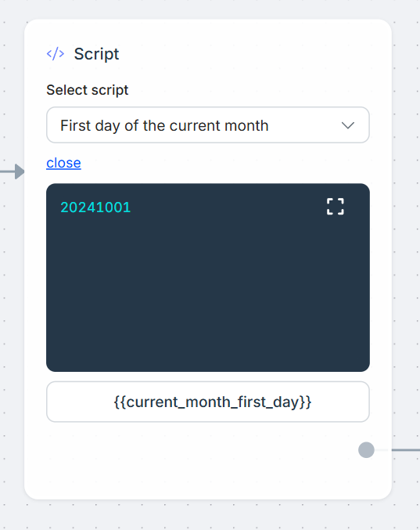Viewport: 420px width, 530px height.
Task: Expand the output preview to fullscreen
Action: (x=336, y=207)
